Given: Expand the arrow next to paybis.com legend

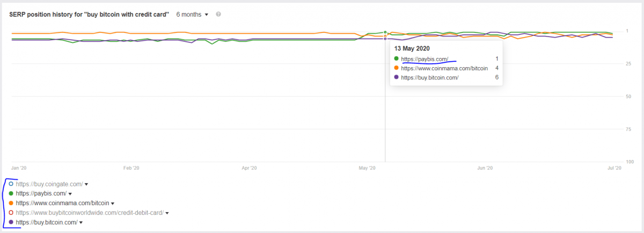Looking at the screenshot, I should (70, 194).
